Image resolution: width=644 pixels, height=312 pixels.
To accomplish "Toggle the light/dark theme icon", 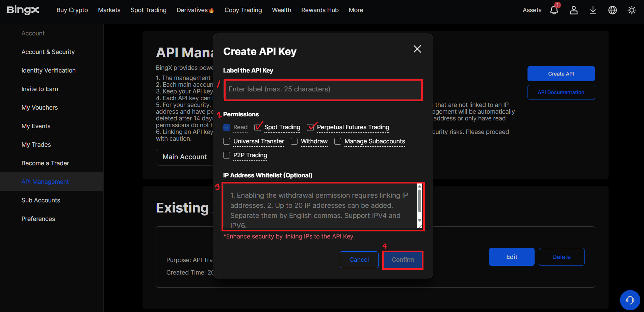I will [632, 10].
